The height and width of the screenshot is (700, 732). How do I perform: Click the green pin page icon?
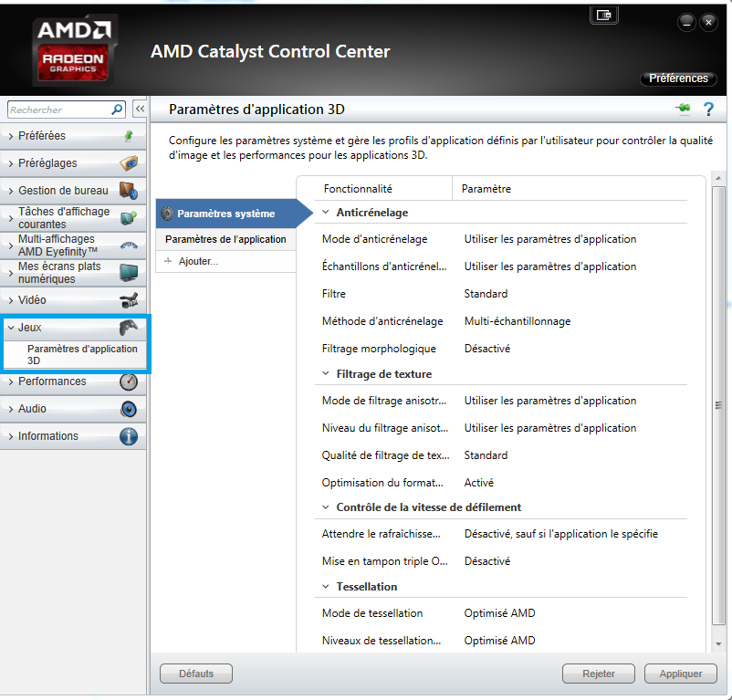(682, 110)
